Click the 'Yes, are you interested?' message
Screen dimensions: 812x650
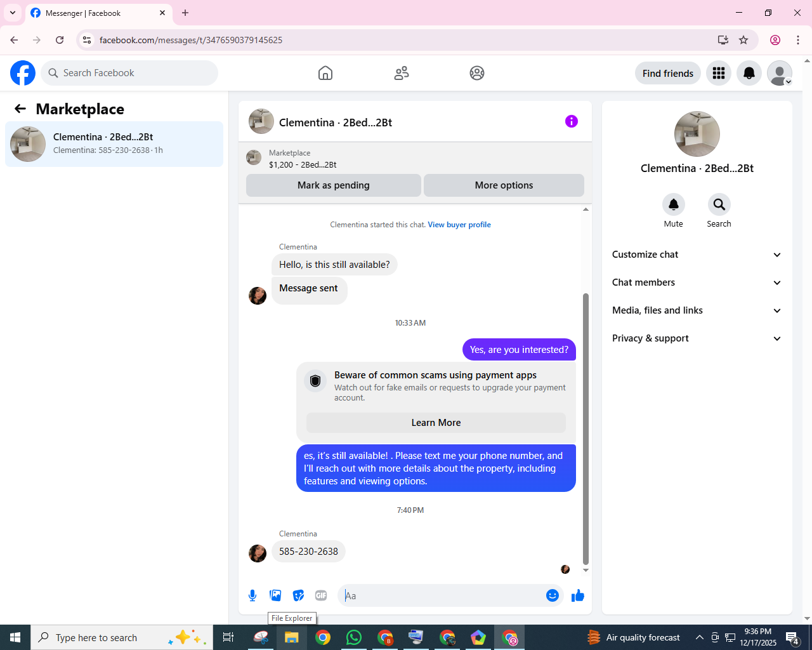coord(519,350)
